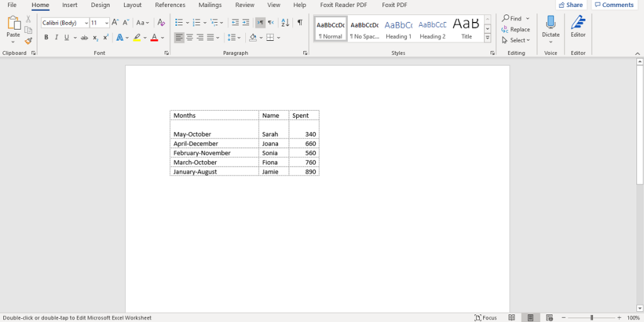
Task: Select the Format Painter brush
Action: pyautogui.click(x=28, y=41)
